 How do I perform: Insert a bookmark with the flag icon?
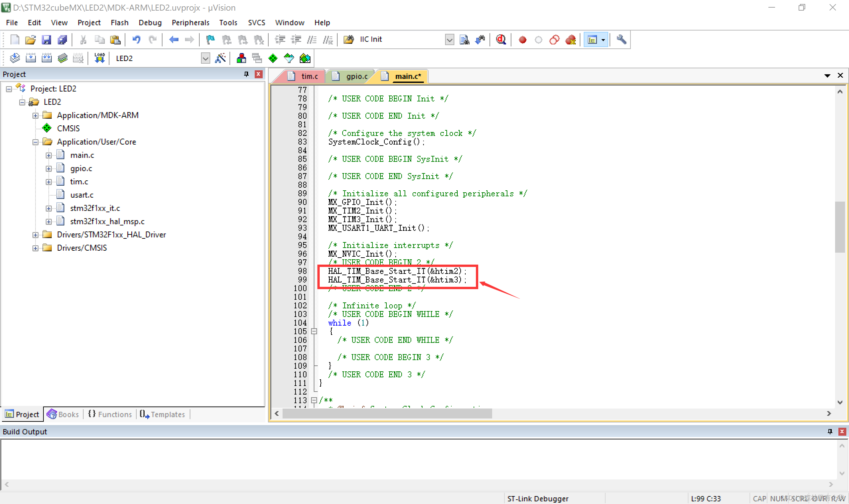click(x=210, y=40)
